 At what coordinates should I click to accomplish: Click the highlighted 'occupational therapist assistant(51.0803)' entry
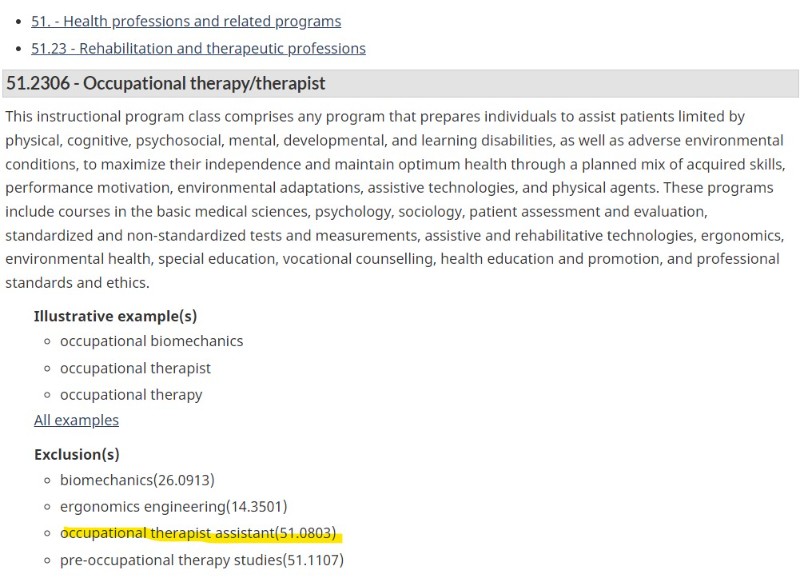click(198, 533)
